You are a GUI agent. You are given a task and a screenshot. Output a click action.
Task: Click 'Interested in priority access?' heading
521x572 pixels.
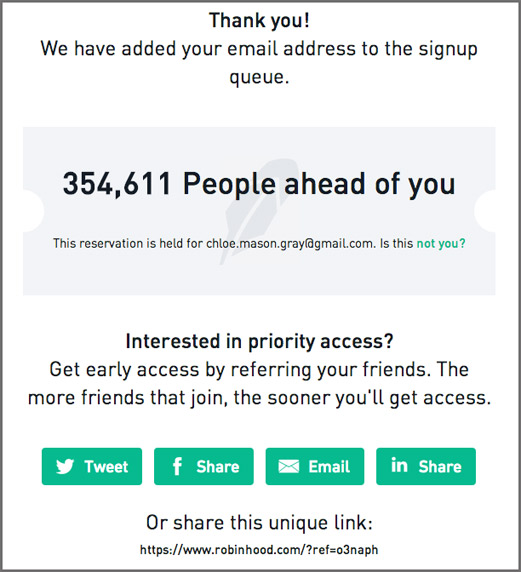pos(259,342)
